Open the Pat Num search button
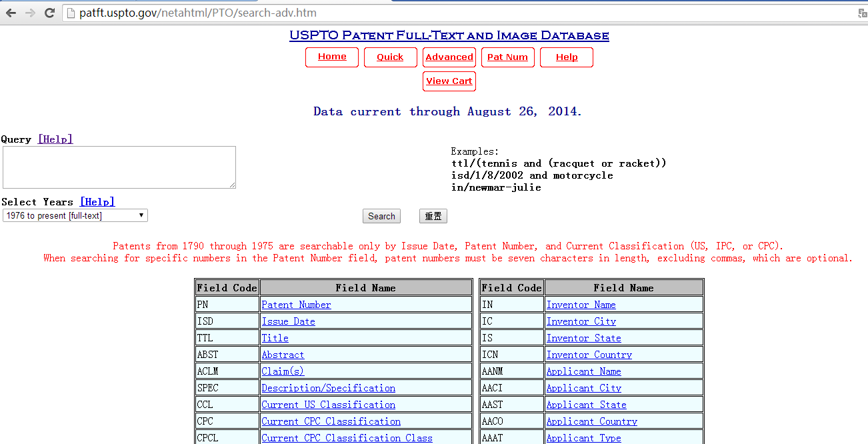868x444 pixels. tap(507, 57)
